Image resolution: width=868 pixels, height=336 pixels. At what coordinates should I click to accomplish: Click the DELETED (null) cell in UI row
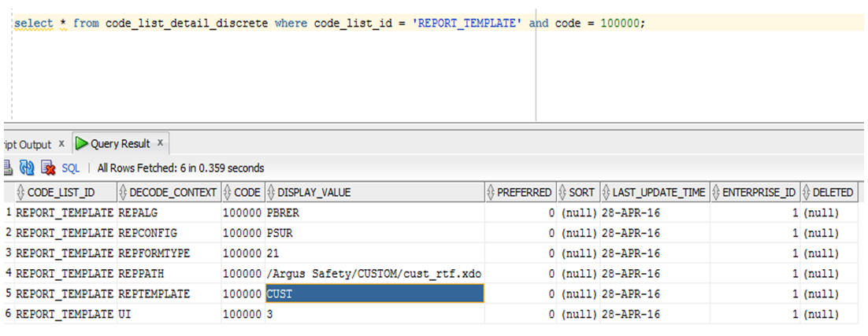(x=829, y=314)
